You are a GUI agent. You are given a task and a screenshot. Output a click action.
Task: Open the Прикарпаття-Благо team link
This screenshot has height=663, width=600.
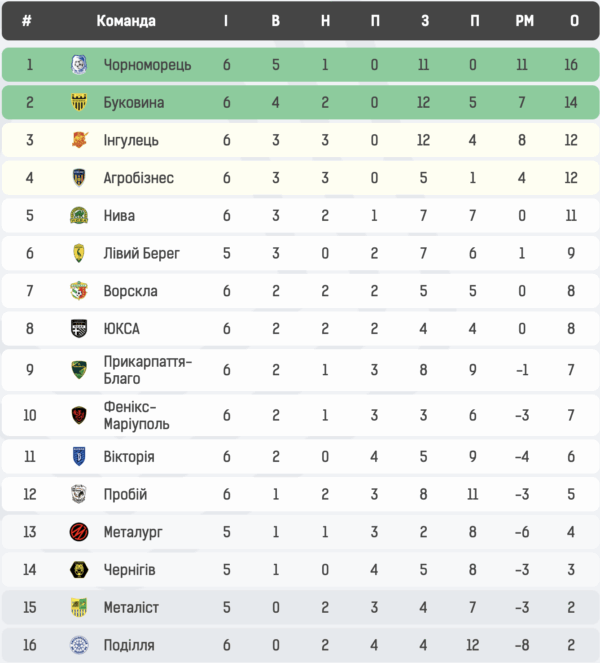pos(147,370)
